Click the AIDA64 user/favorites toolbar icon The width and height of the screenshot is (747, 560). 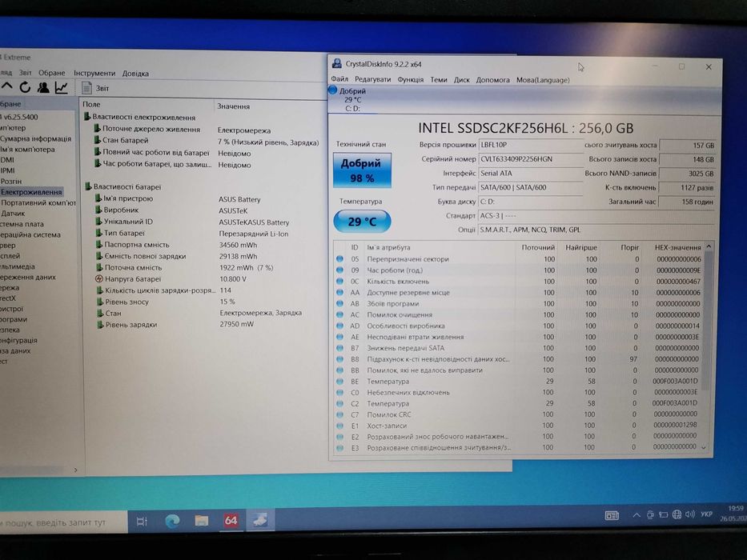[x=43, y=87]
